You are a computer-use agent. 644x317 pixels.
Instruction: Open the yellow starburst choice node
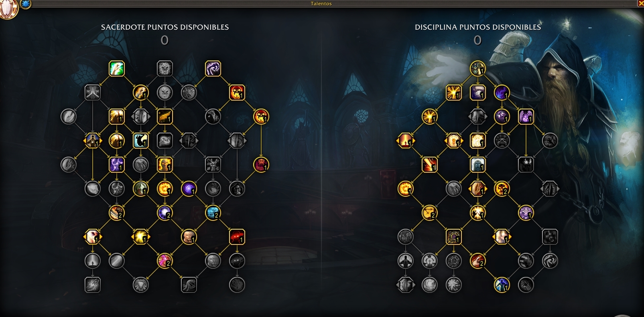click(141, 237)
